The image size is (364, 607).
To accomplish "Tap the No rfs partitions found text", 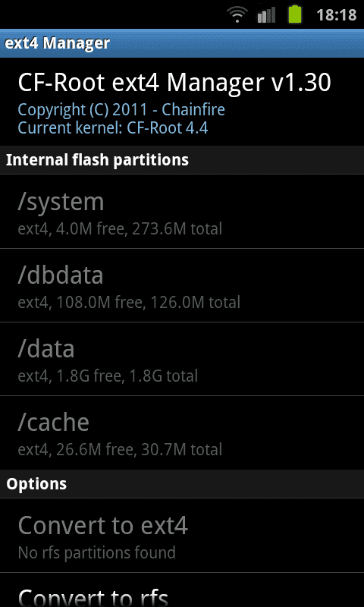I will pyautogui.click(x=97, y=552).
